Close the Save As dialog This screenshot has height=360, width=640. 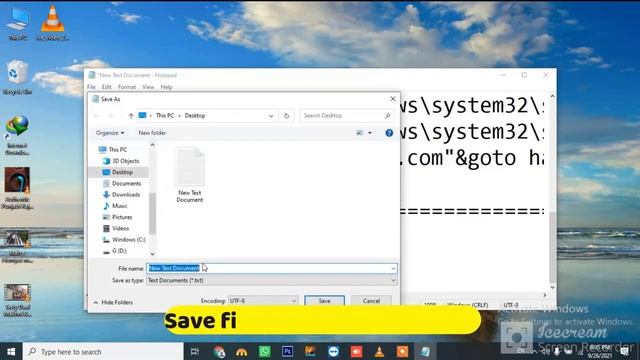(393, 99)
